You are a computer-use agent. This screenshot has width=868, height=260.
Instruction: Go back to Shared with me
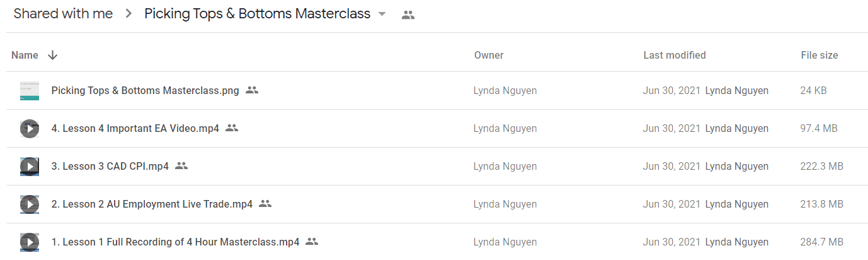point(63,14)
